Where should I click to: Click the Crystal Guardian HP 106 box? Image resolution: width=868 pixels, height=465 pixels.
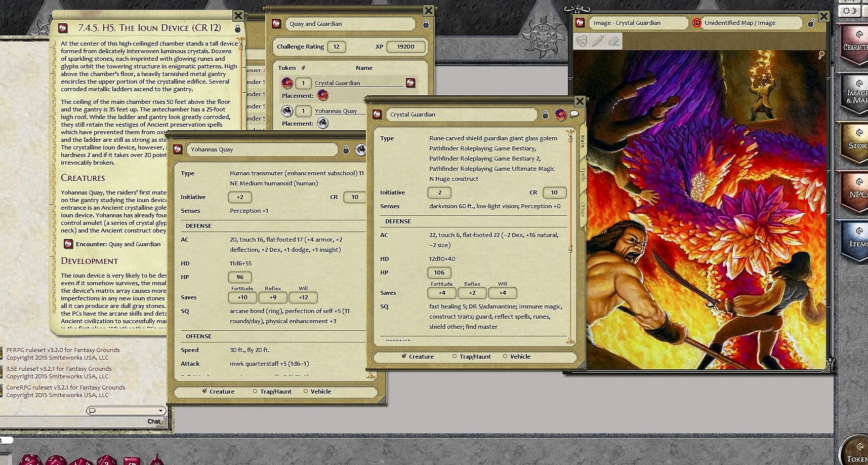click(x=439, y=273)
